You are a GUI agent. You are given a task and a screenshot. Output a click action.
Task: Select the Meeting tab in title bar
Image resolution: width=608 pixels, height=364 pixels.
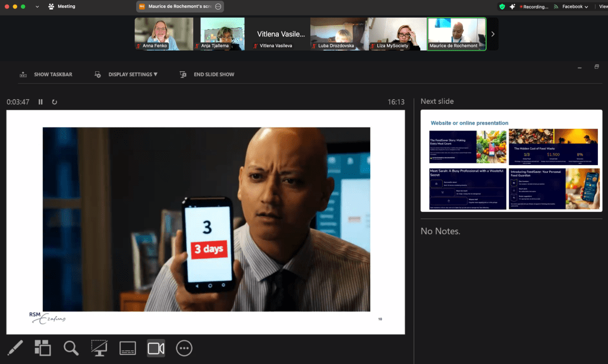click(x=62, y=7)
